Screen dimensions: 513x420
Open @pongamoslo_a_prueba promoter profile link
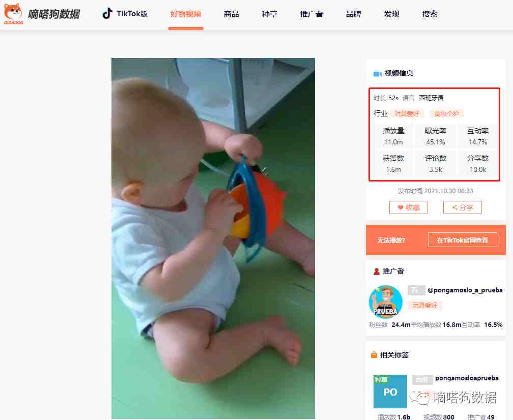click(x=465, y=290)
